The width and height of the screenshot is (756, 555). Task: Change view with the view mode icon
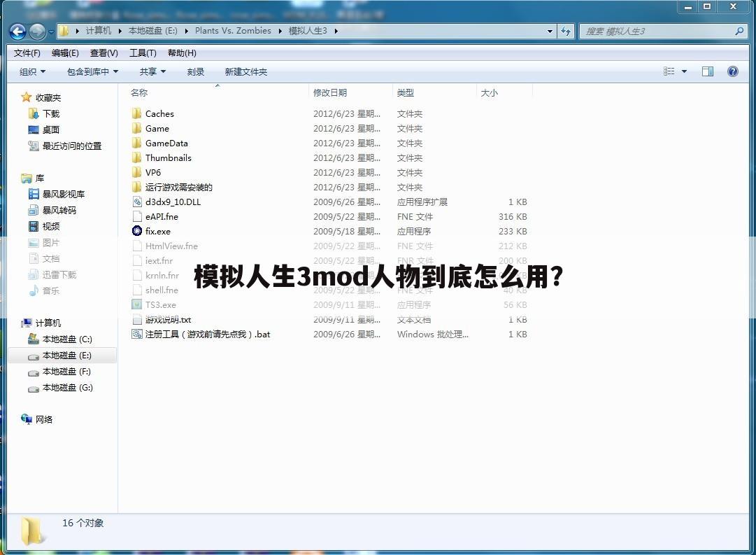[x=669, y=71]
